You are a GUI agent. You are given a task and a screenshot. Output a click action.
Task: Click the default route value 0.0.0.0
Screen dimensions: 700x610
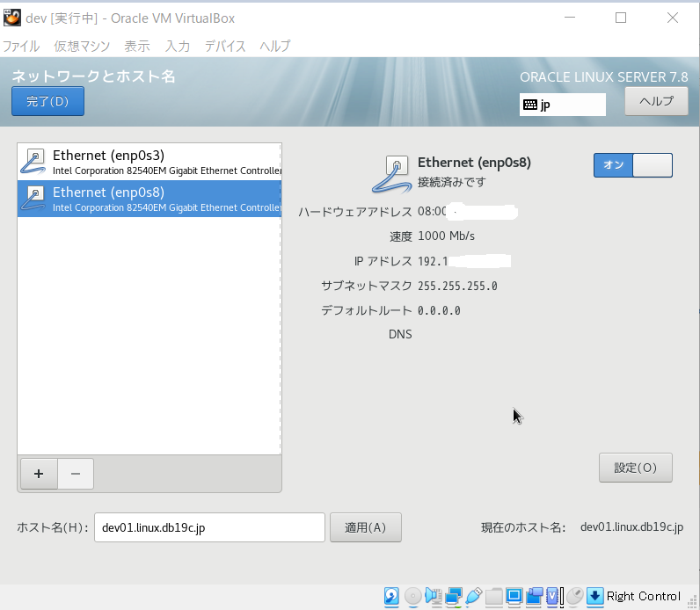(x=439, y=310)
